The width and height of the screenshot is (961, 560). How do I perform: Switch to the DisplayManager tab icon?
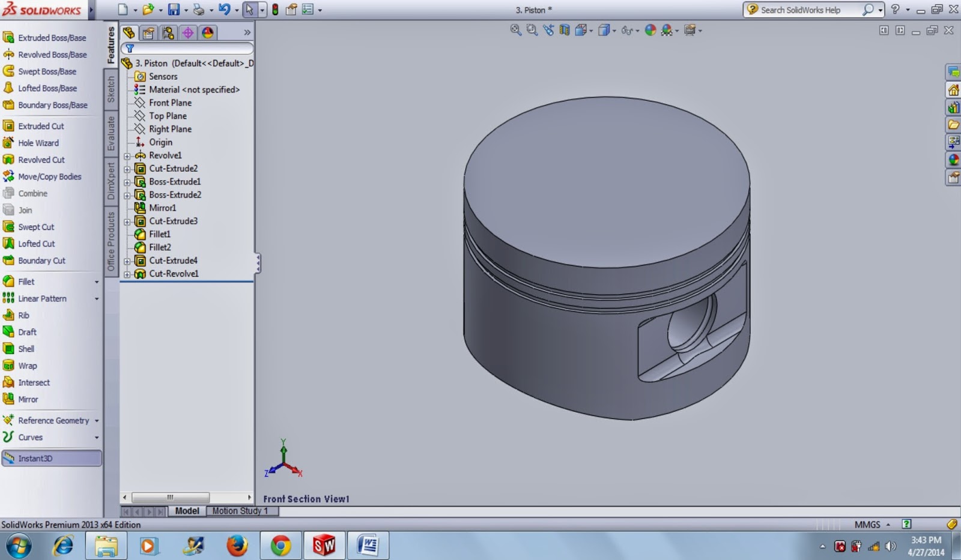pyautogui.click(x=208, y=32)
